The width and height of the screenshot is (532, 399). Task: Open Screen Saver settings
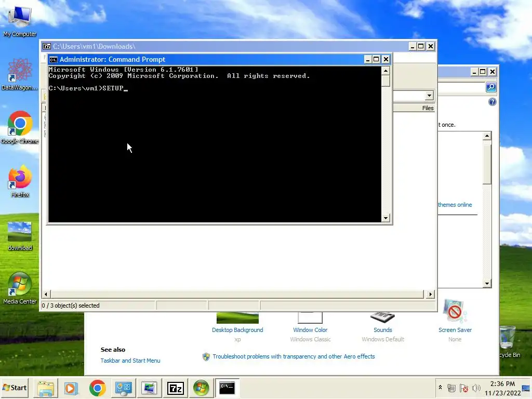tap(455, 330)
